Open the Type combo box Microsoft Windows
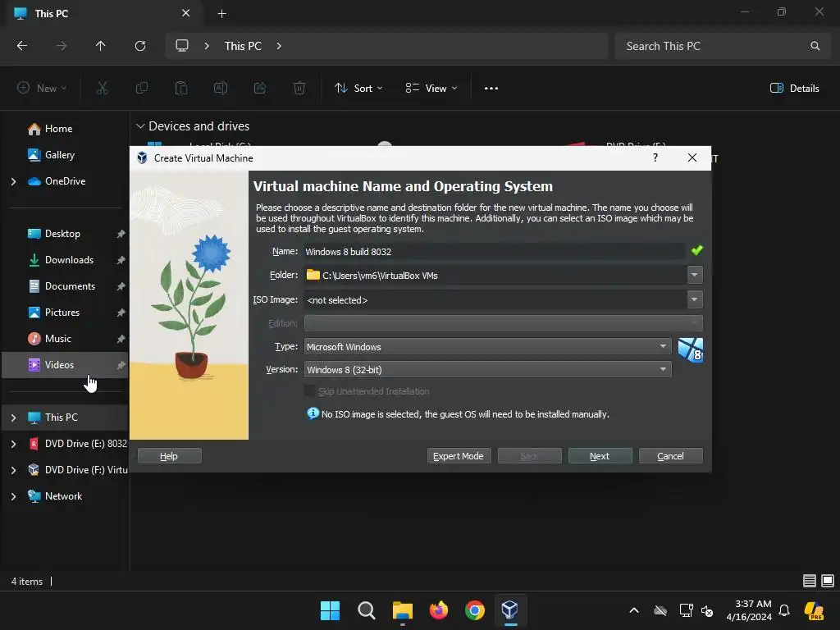The image size is (840, 630). coord(487,347)
